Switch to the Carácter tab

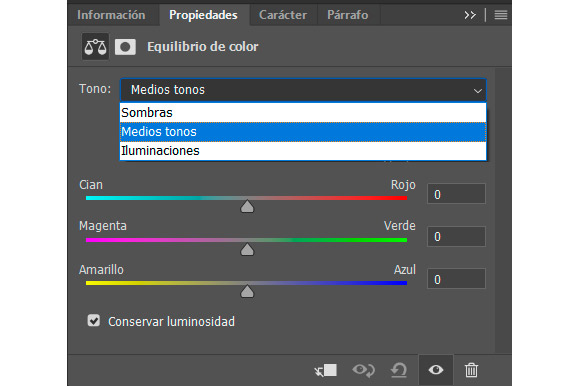click(x=283, y=15)
